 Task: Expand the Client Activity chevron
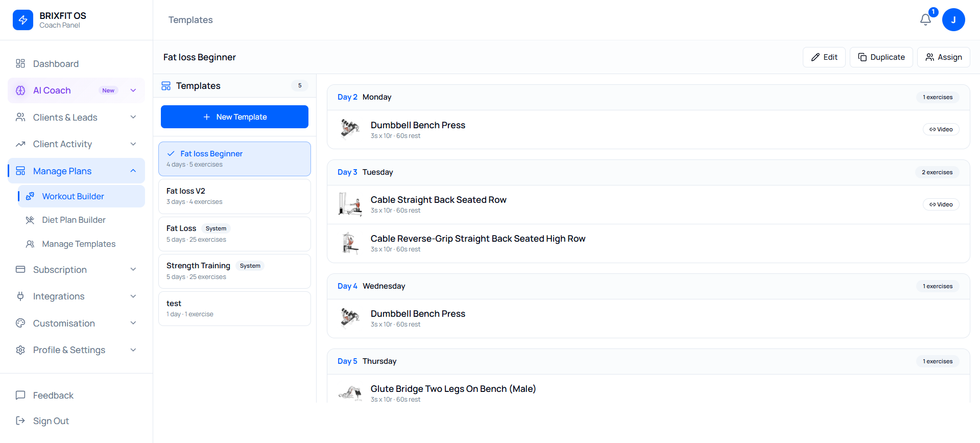[x=133, y=144]
